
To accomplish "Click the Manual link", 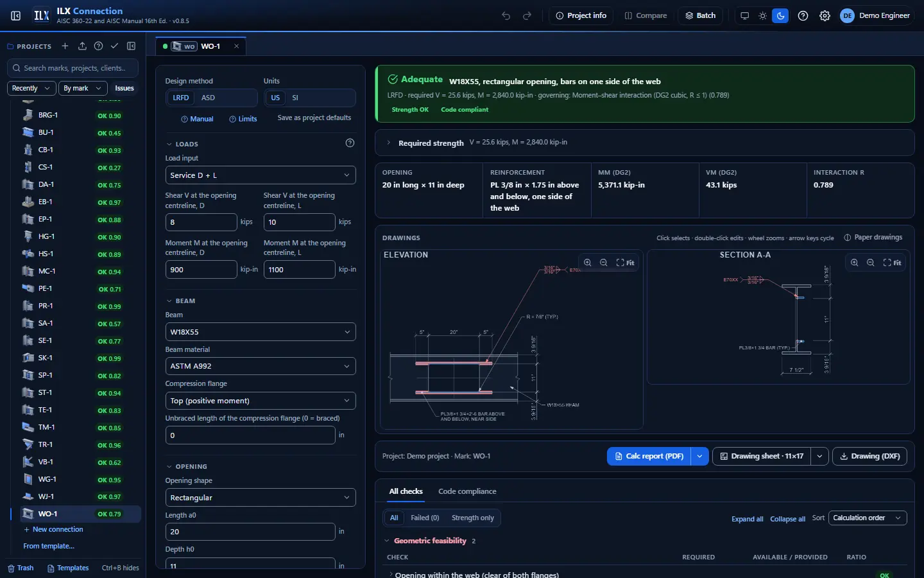I will tap(197, 119).
